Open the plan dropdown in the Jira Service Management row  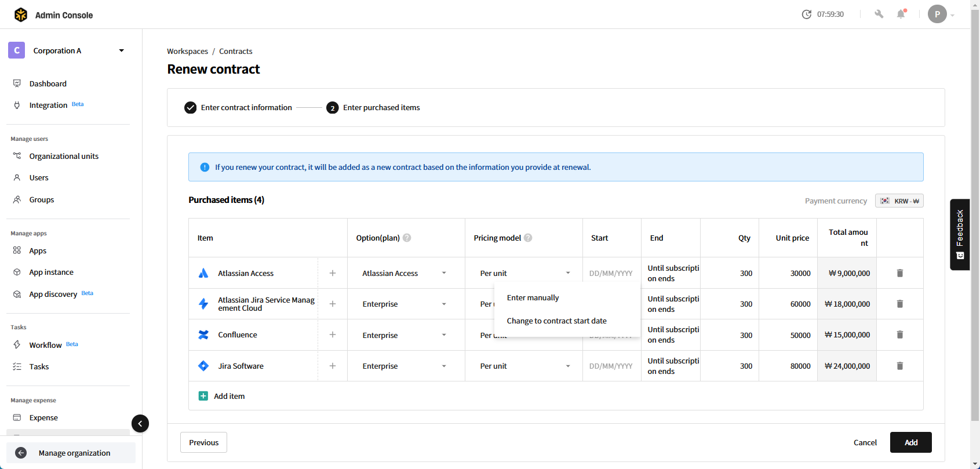(x=406, y=304)
